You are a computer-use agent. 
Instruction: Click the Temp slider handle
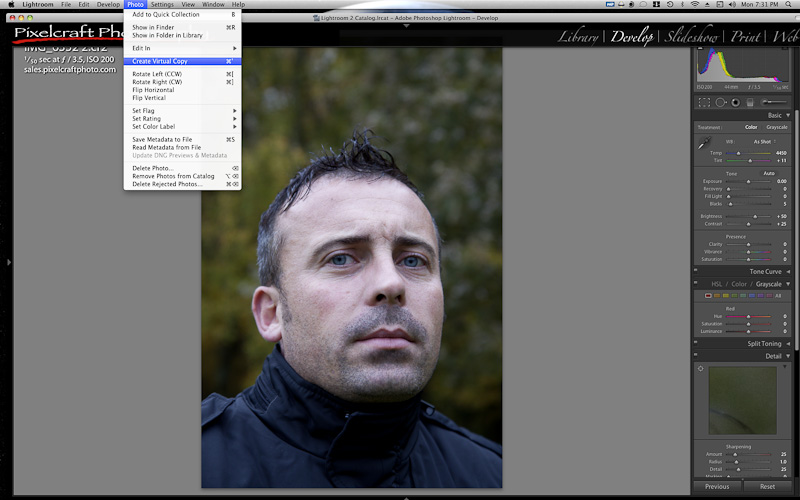pyautogui.click(x=738, y=153)
